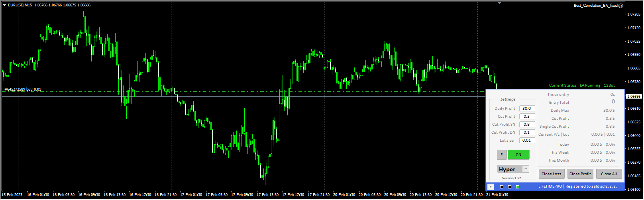Click the Close Profit button
Image resolution: width=644 pixels, height=200 pixels.
[580, 174]
